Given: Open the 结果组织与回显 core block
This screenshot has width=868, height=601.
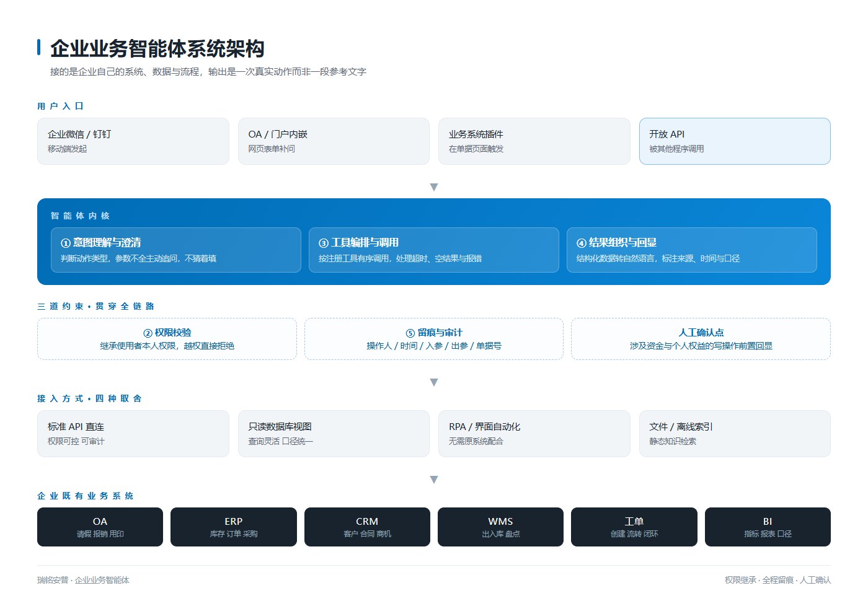Looking at the screenshot, I should pyautogui.click(x=692, y=250).
